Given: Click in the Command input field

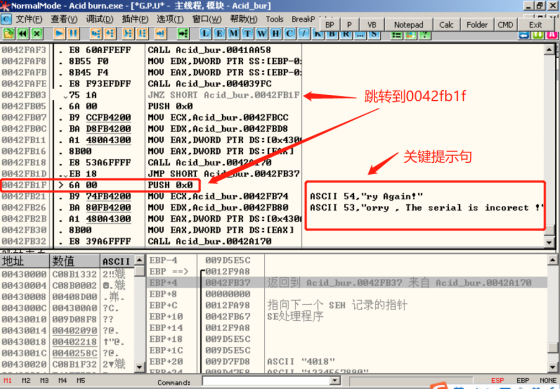Looking at the screenshot, I should pyautogui.click(x=266, y=381).
